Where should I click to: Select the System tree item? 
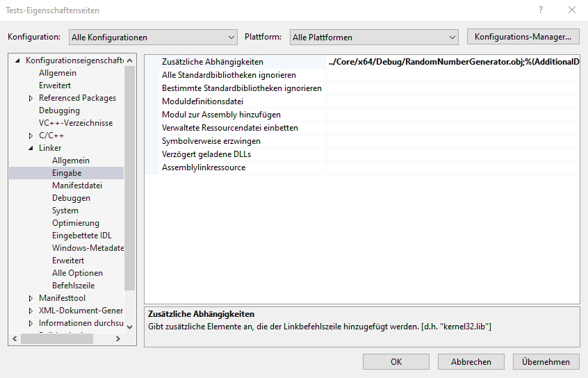[65, 211]
